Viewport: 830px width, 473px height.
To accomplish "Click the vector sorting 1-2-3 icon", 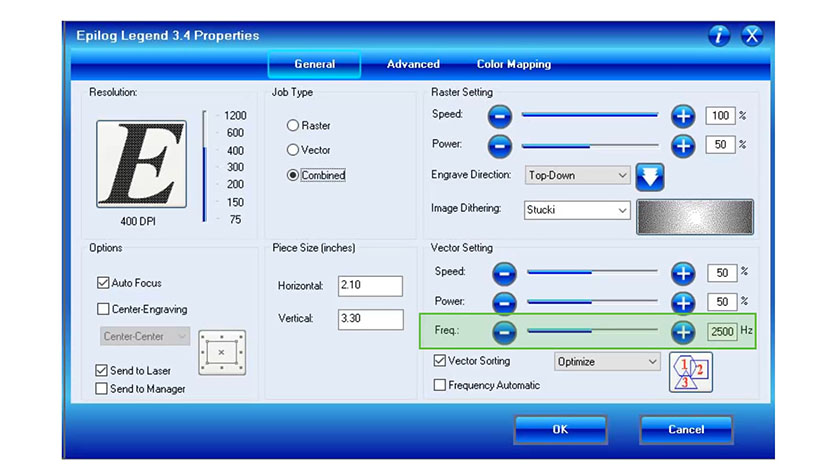I will tap(690, 372).
